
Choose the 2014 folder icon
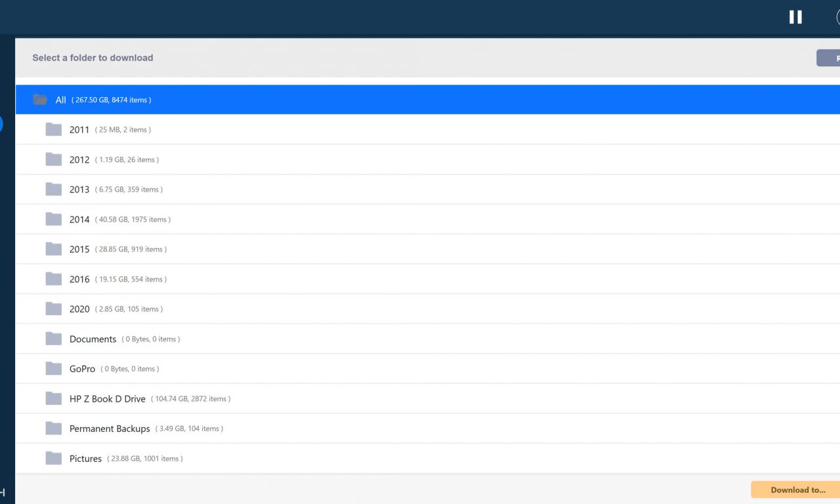[54, 219]
